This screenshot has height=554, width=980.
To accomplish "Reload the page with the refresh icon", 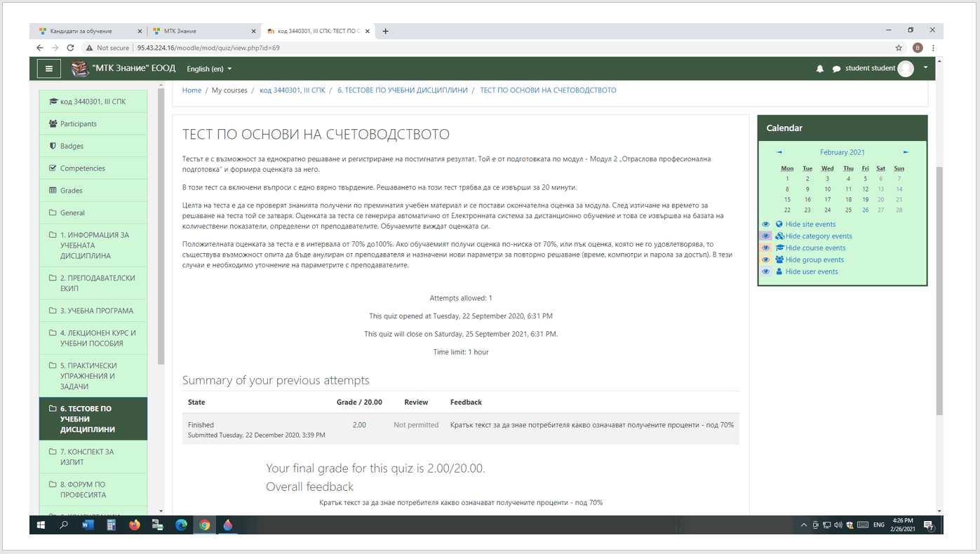I will [x=70, y=48].
